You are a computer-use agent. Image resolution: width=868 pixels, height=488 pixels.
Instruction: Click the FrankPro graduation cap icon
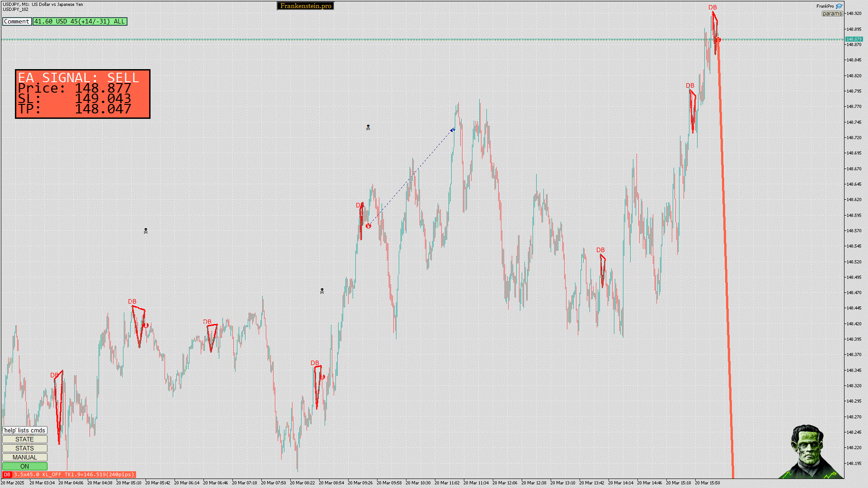point(839,6)
